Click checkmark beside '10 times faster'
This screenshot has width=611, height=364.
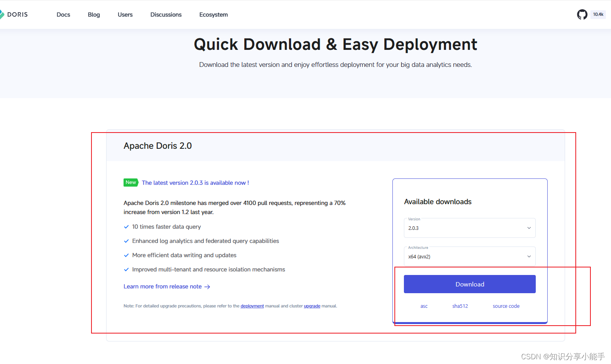(x=126, y=227)
